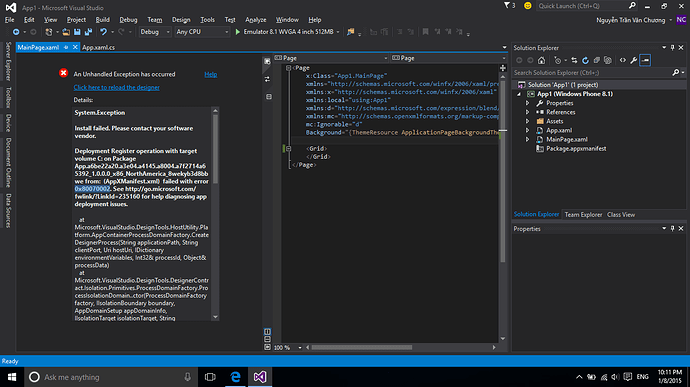Click the reload the designer link

(117, 87)
